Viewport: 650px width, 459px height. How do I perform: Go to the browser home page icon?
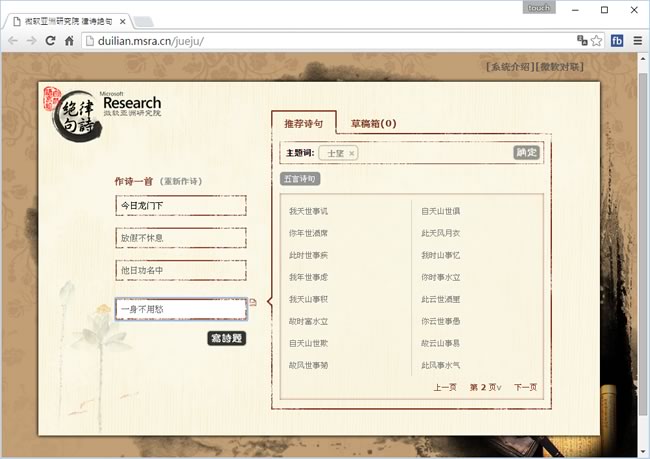(68, 41)
